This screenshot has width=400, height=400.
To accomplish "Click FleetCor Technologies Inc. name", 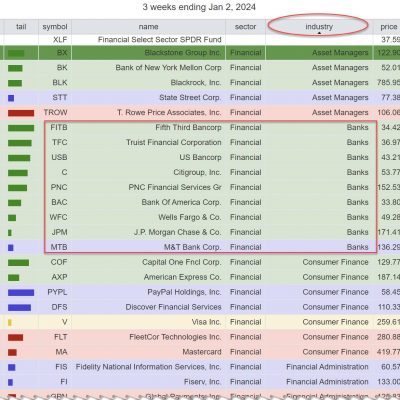I will click(x=175, y=337).
